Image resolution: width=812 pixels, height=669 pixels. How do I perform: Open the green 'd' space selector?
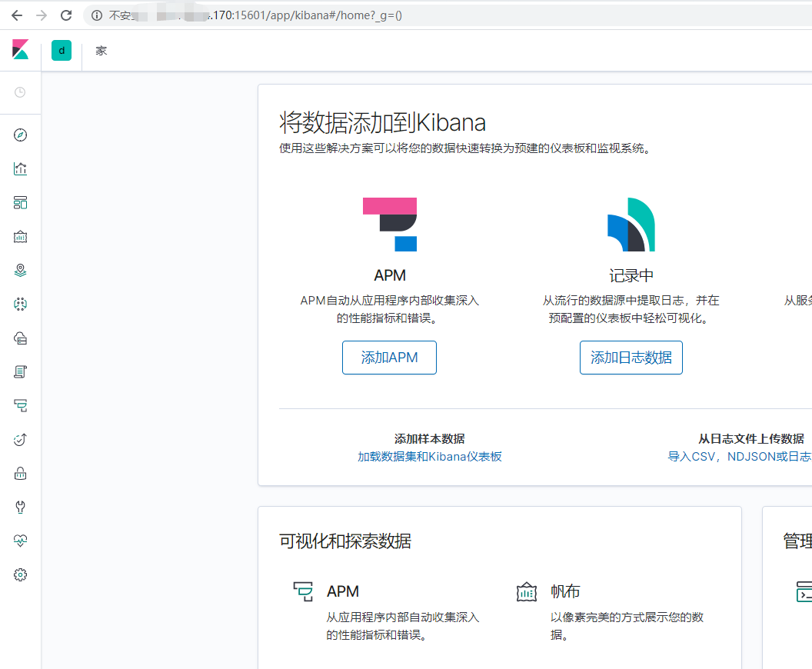click(61, 51)
